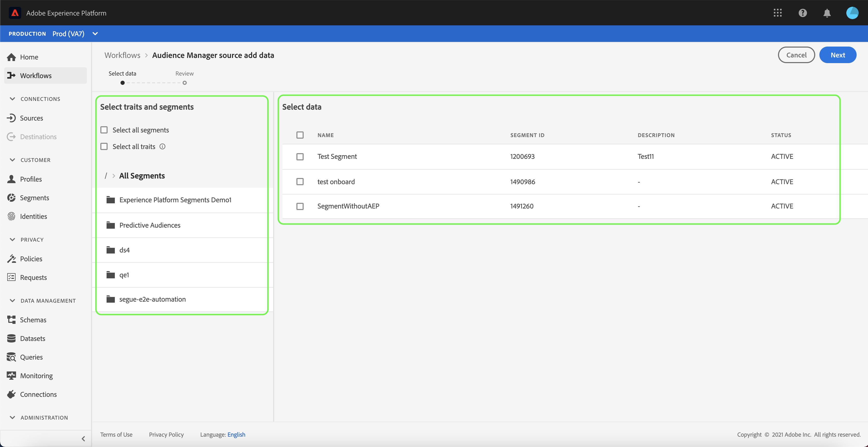Click the Review step marker
The height and width of the screenshot is (447, 868).
(185, 83)
